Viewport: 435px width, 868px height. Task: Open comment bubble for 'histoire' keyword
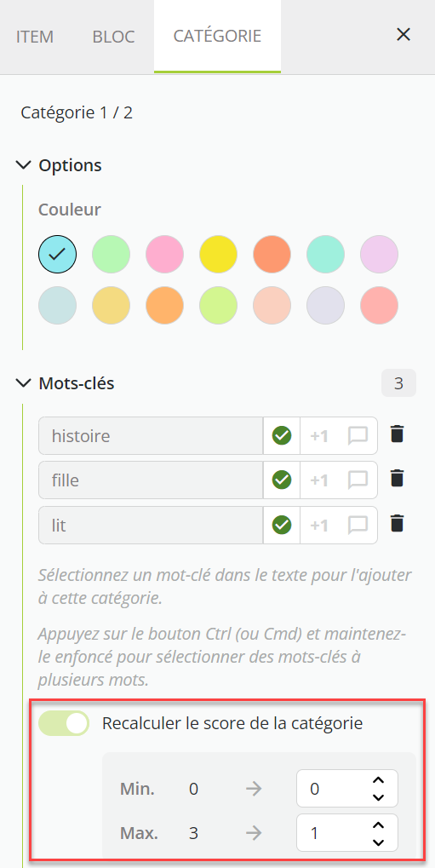tap(358, 435)
